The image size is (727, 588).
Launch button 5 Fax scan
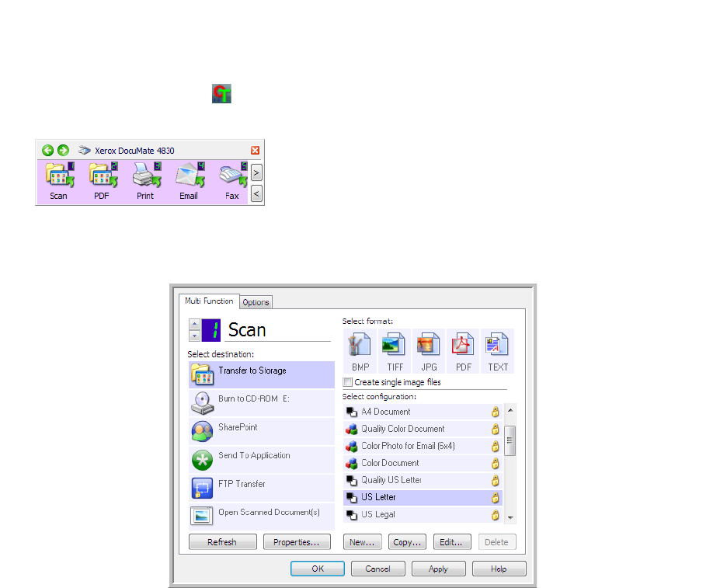(232, 181)
